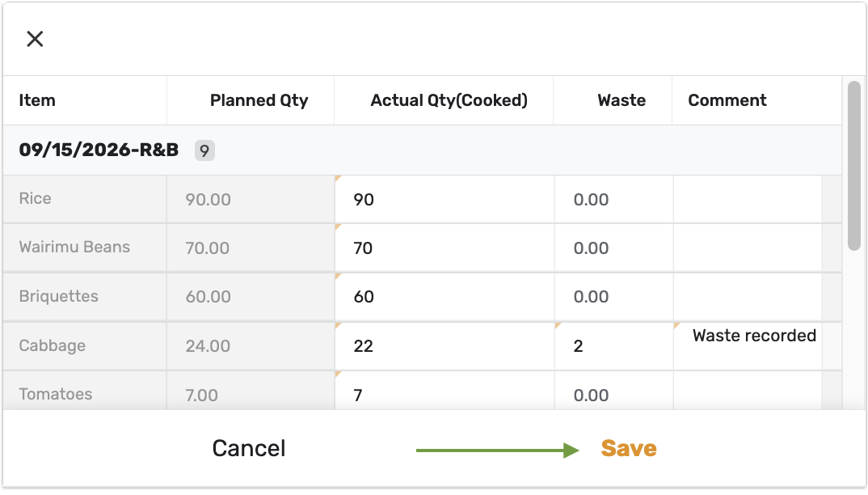The width and height of the screenshot is (868, 495).
Task: Close the dialog with the X icon
Action: (35, 39)
